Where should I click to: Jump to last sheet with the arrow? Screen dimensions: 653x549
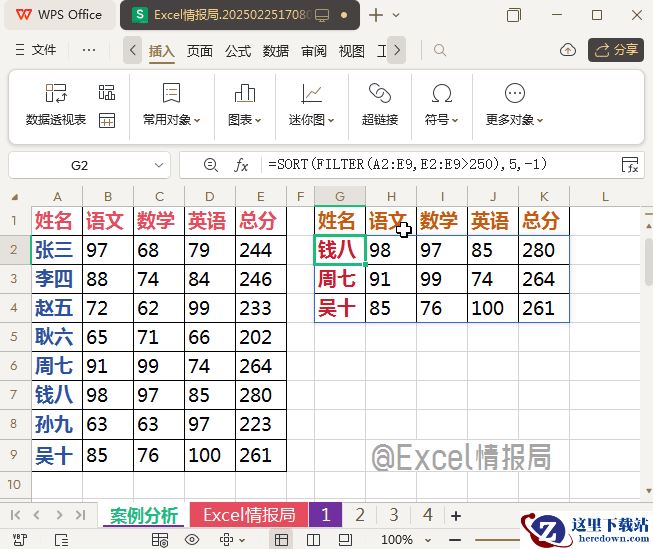(x=80, y=515)
